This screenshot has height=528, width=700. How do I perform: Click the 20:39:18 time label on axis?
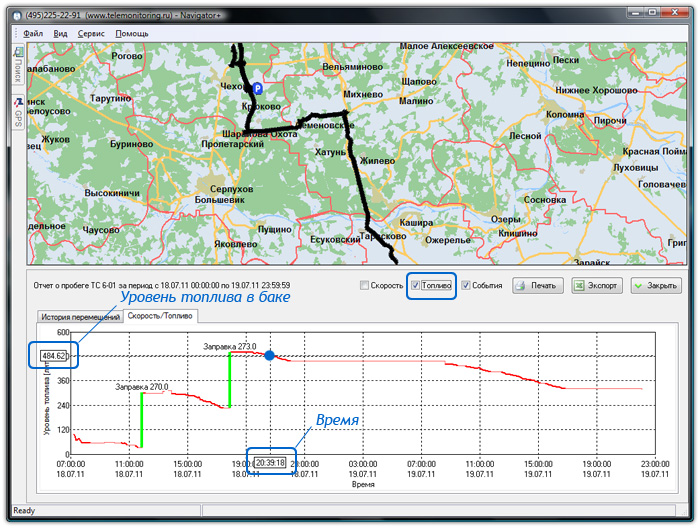point(270,462)
